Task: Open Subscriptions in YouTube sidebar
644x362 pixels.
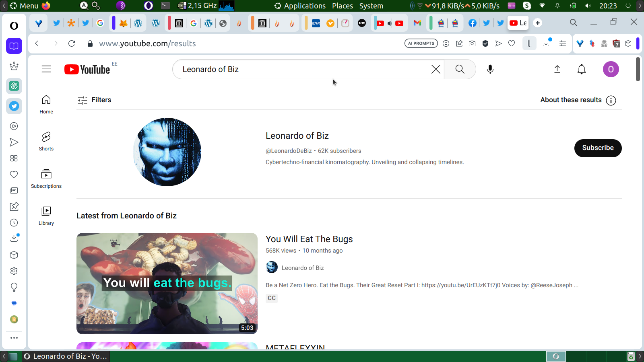Action: 46,179
